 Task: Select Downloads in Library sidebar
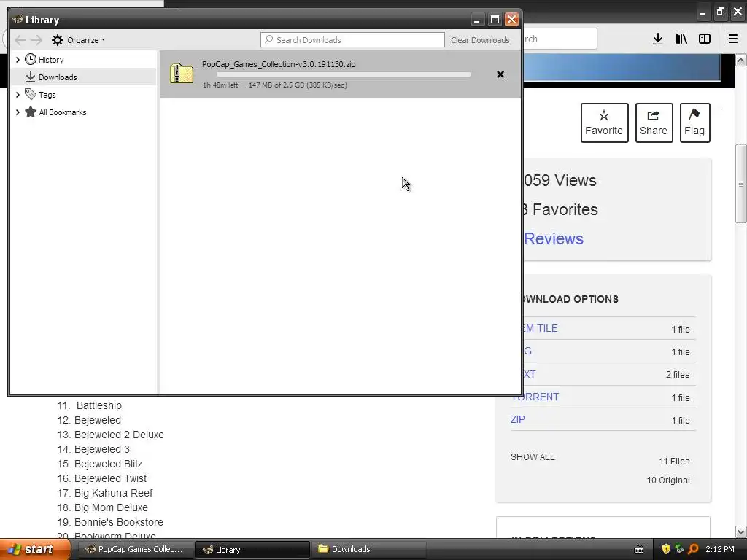(x=58, y=77)
